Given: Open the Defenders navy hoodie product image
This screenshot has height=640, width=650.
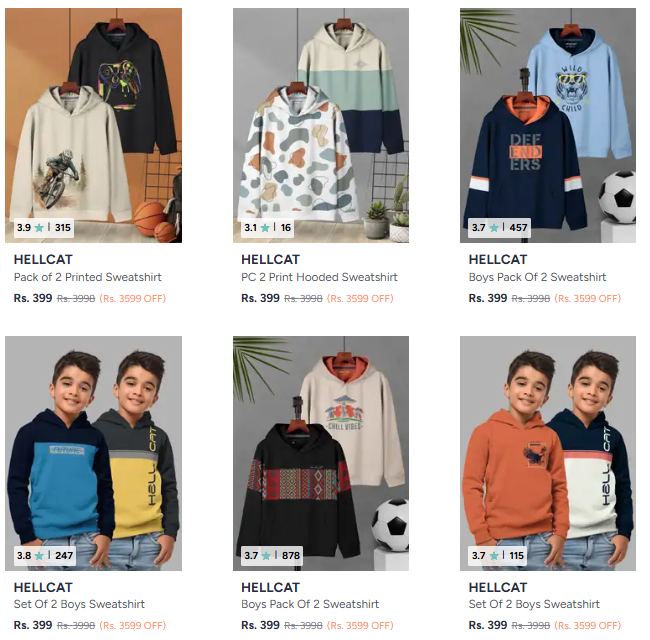Looking at the screenshot, I should pos(548,125).
